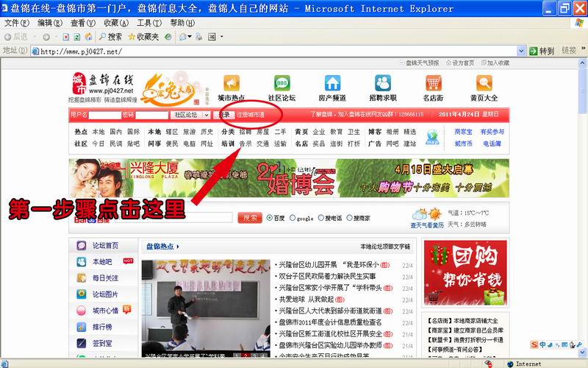Expand the IE mail button dropdown arrow
The image size is (588, 368).
click(192, 37)
